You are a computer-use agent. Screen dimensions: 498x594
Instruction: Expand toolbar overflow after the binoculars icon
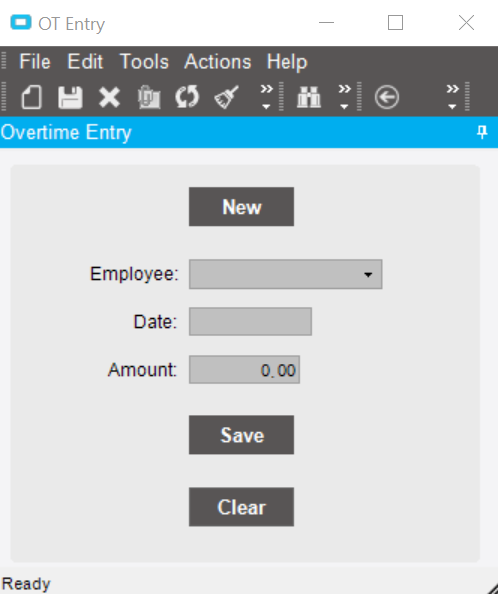coord(344,97)
